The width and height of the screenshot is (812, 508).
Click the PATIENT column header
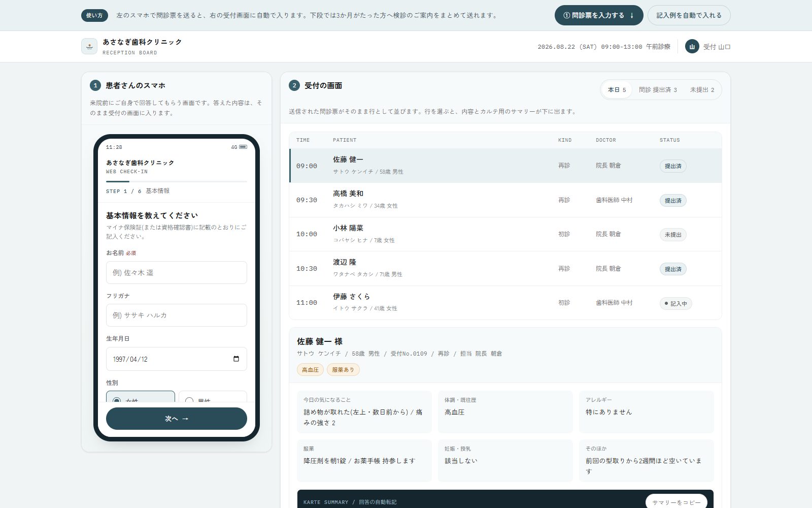345,140
